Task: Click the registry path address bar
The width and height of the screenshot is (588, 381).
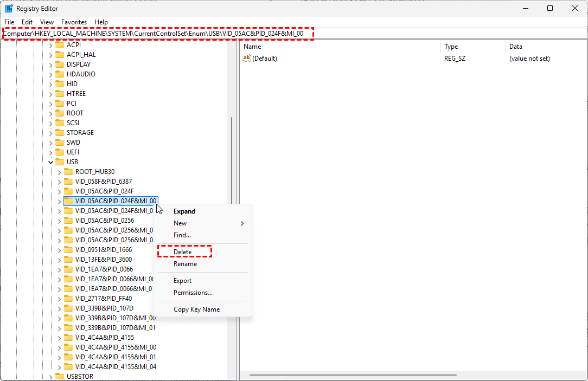Action: [x=293, y=34]
